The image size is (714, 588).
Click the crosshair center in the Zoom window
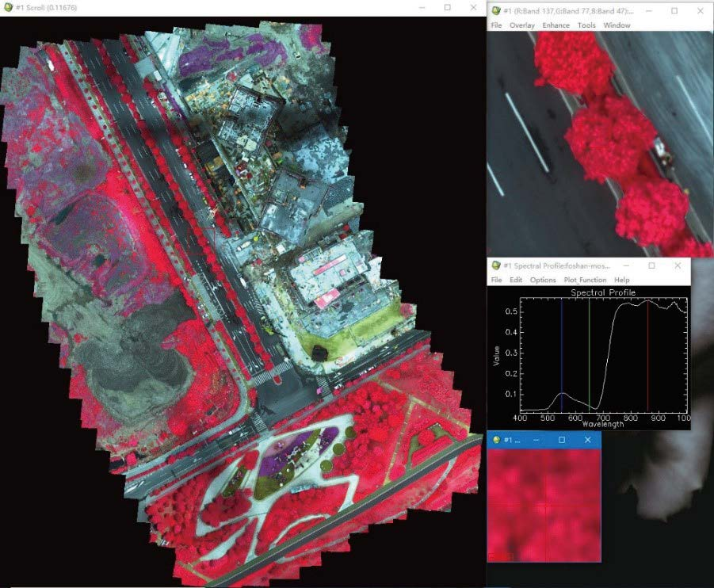point(544,506)
